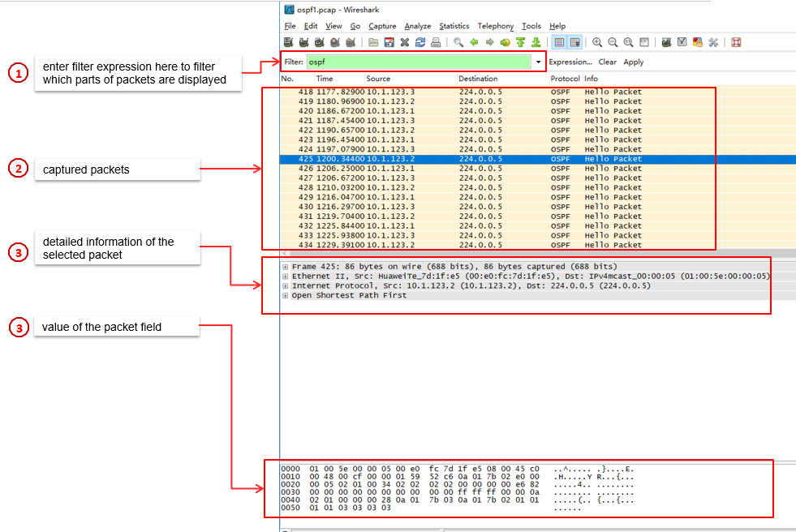Image resolution: width=796 pixels, height=532 pixels.
Task: Start a new live capture
Action: 320,43
